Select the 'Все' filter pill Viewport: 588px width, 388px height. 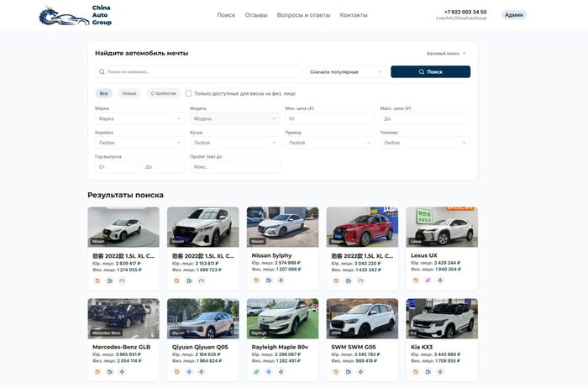coord(103,93)
